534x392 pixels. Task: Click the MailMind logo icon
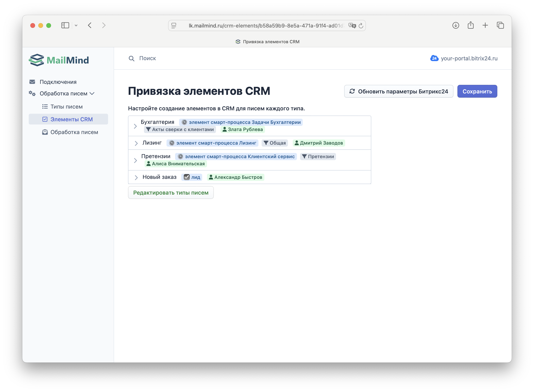click(36, 60)
